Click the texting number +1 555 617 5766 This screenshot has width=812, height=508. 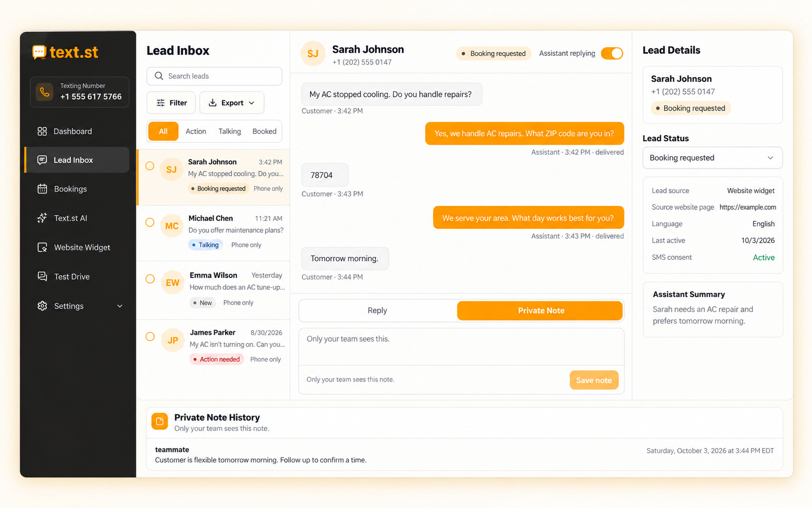[x=91, y=97]
